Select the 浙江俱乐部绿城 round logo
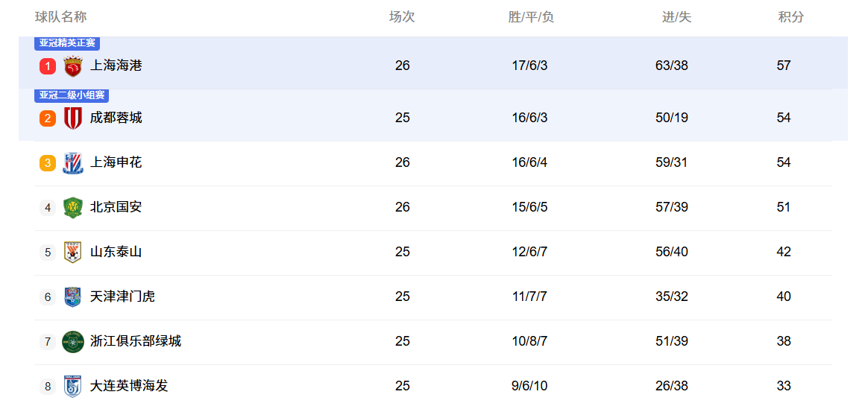Image resolution: width=868 pixels, height=409 pixels. tap(72, 341)
